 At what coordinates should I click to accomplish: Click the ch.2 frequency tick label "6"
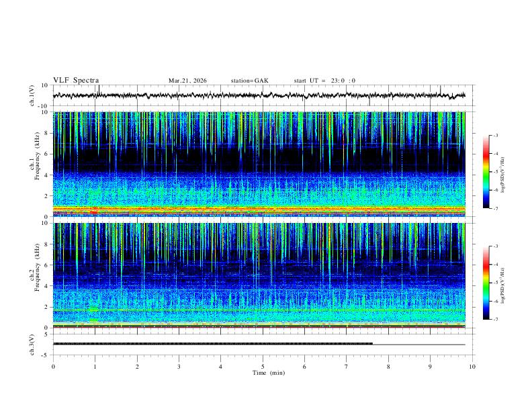tap(47, 265)
